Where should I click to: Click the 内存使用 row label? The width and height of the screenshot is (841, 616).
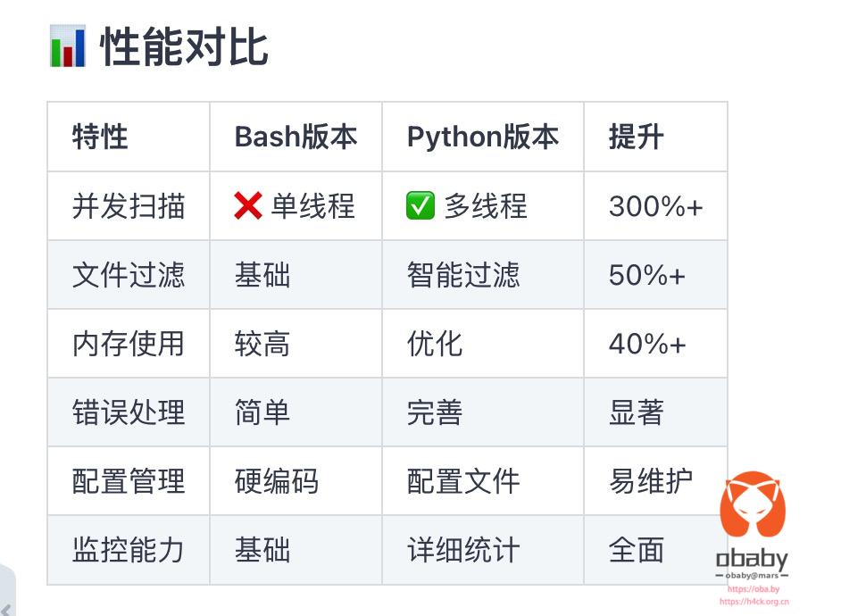(129, 343)
